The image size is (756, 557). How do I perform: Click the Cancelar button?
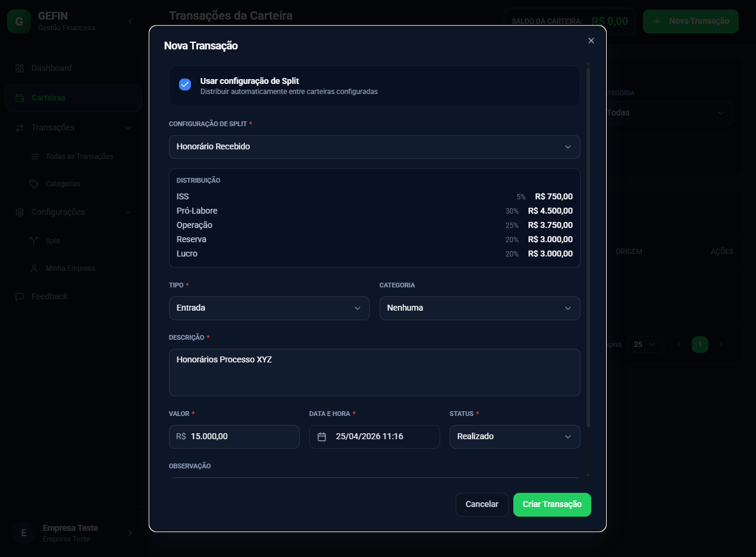(482, 505)
